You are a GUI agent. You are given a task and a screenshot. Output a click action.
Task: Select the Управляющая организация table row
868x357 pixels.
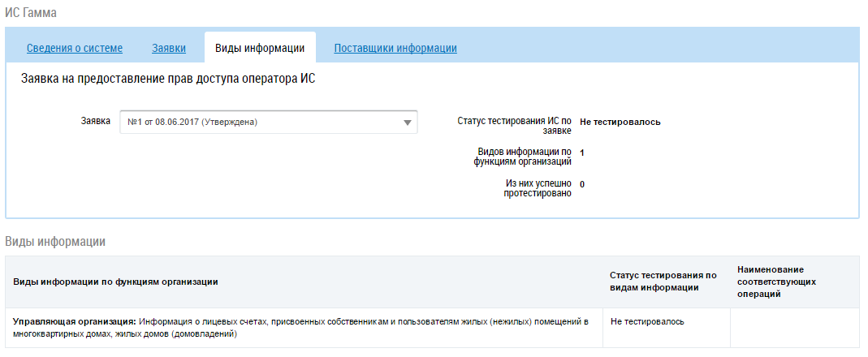(x=302, y=328)
